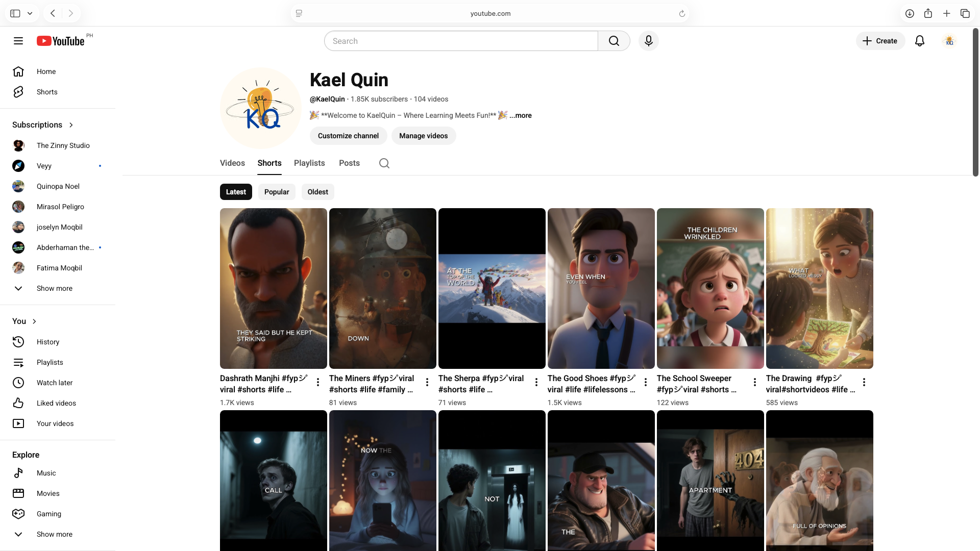980x551 pixels.
Task: Reload the page in browser toolbar
Action: 681,14
